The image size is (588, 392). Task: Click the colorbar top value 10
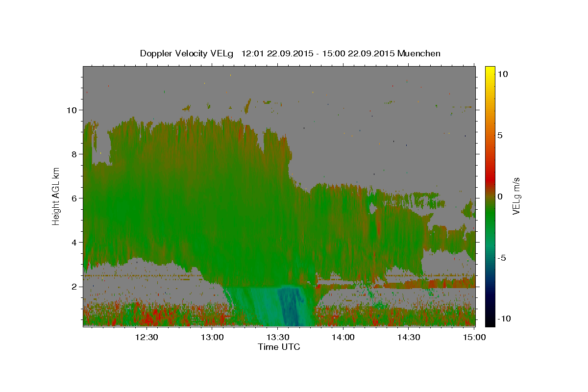click(x=503, y=74)
